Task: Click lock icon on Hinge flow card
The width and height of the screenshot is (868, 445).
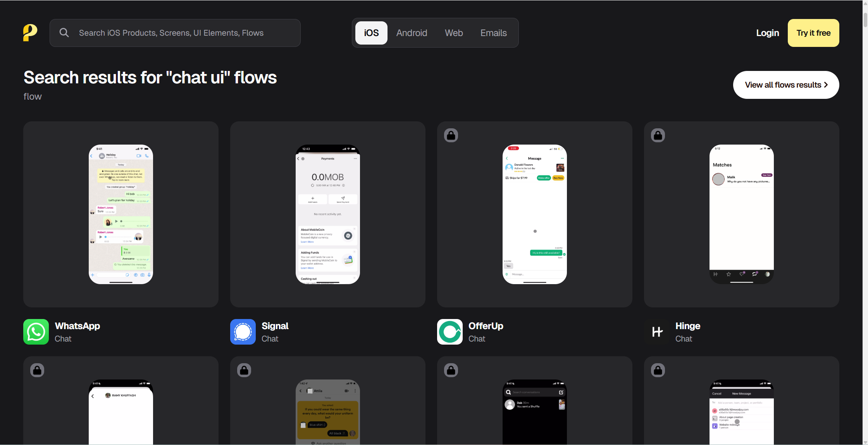Action: point(658,135)
